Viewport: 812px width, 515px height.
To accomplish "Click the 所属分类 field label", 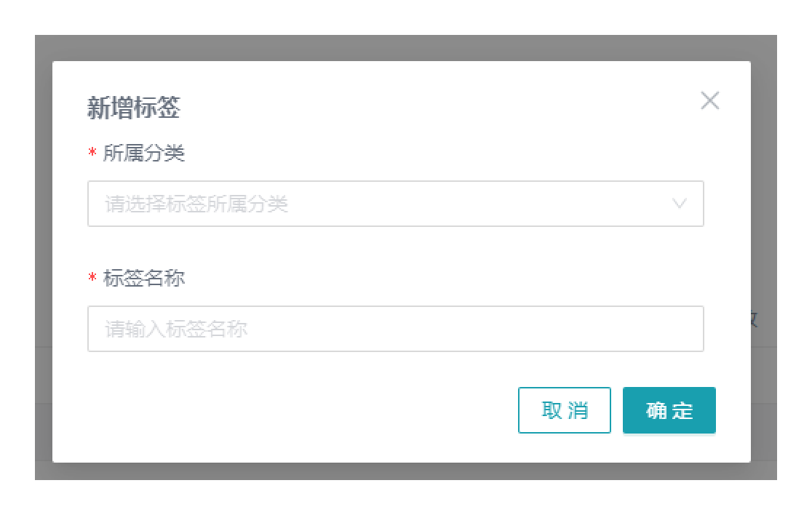I will tap(144, 153).
